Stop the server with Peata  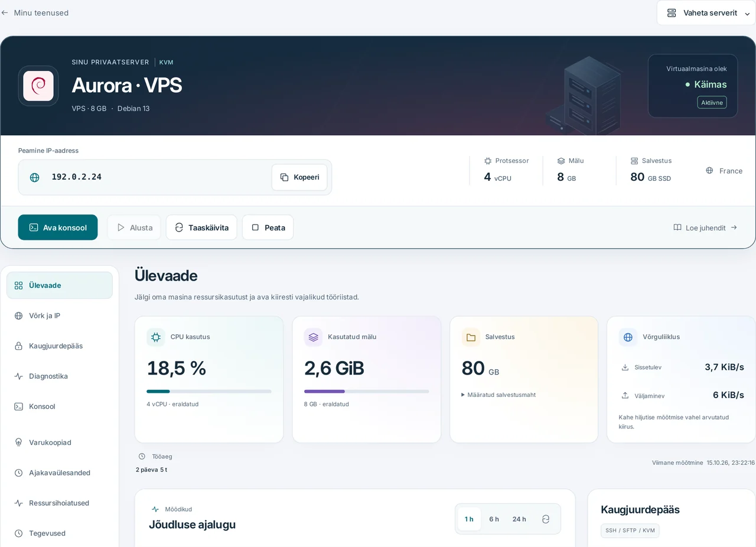(x=268, y=227)
